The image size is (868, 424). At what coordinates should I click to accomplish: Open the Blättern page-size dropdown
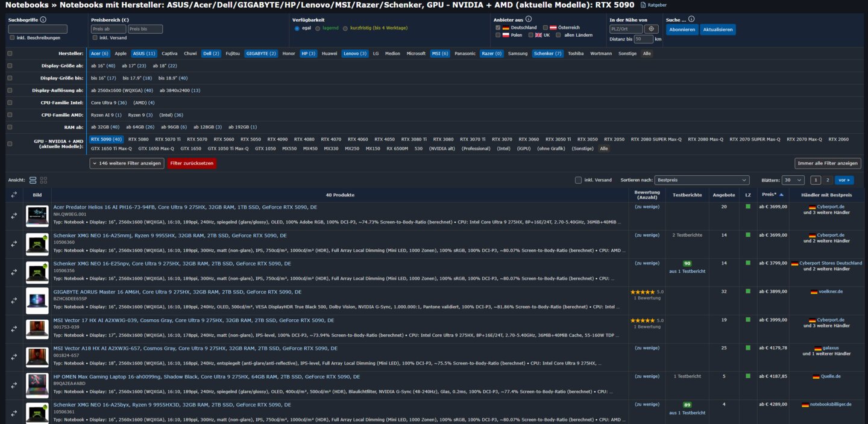793,180
